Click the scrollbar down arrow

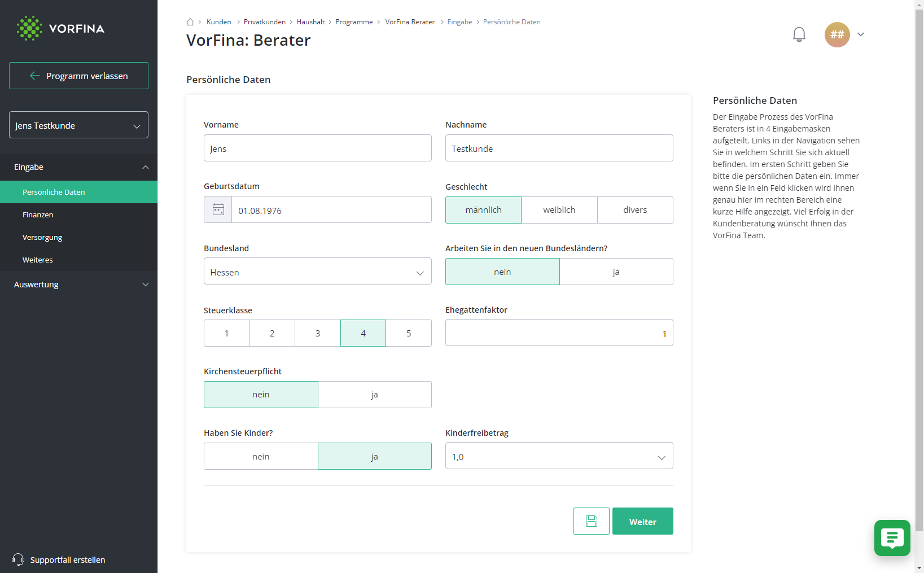[x=919, y=568]
